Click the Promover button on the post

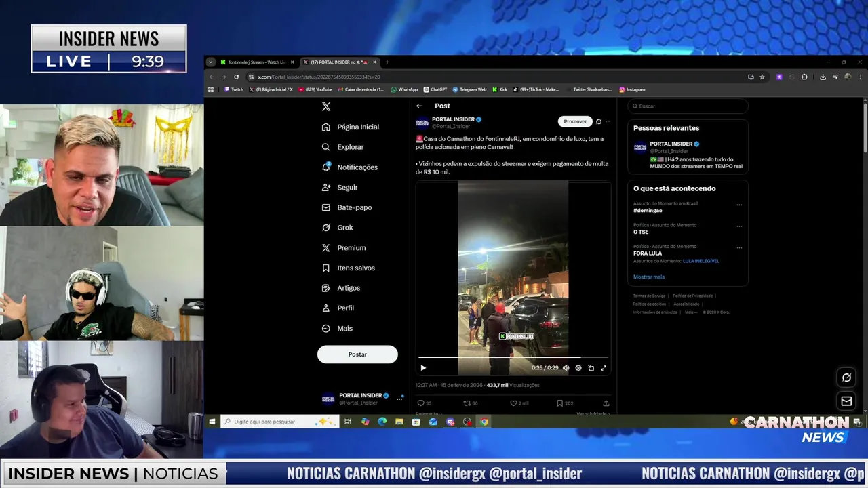[x=575, y=121]
